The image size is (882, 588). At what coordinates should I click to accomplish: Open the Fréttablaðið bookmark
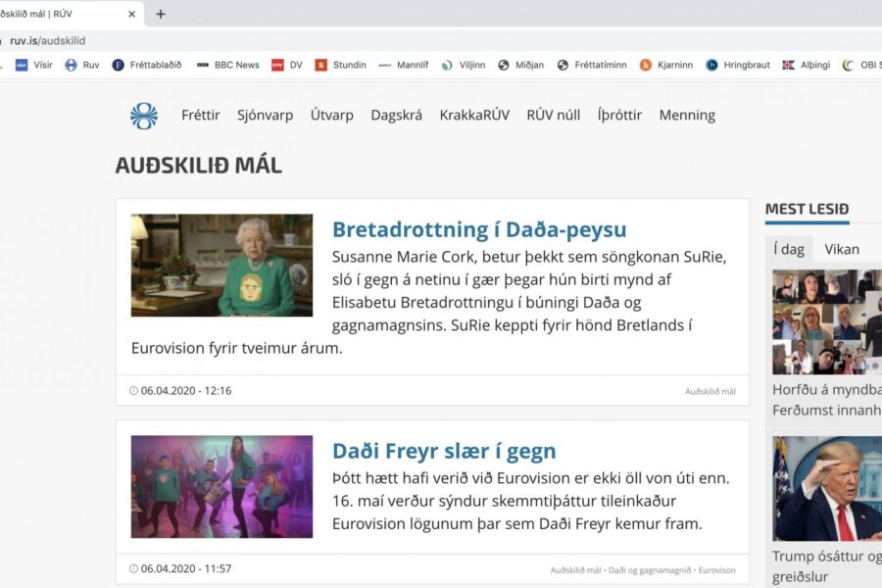(x=147, y=65)
